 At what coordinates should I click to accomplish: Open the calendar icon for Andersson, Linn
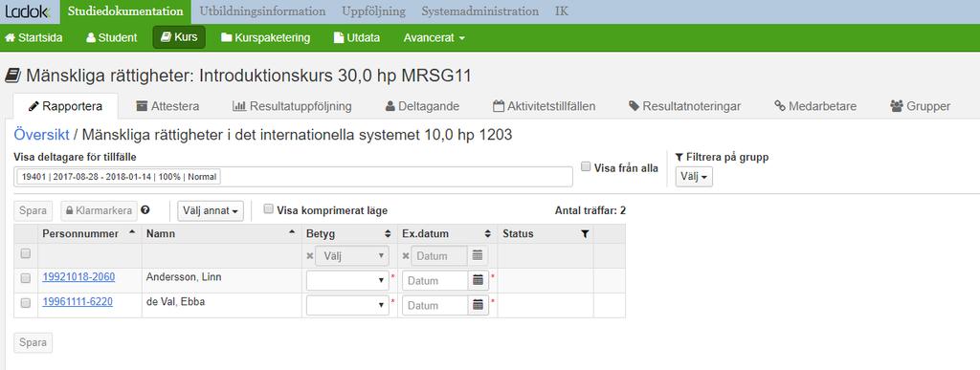click(x=479, y=280)
